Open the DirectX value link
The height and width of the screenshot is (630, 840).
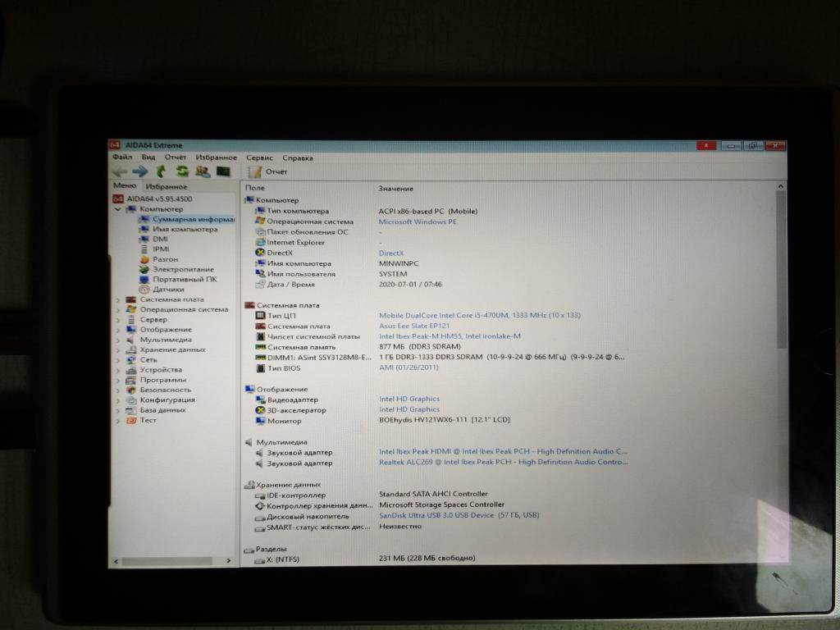[391, 253]
